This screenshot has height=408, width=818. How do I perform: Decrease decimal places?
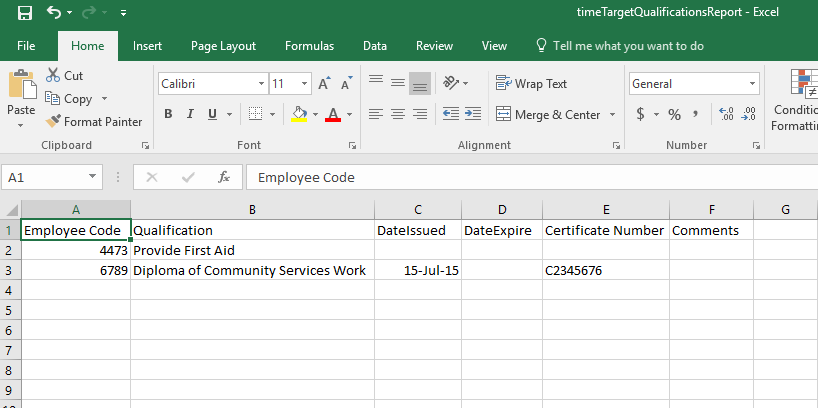pos(749,114)
